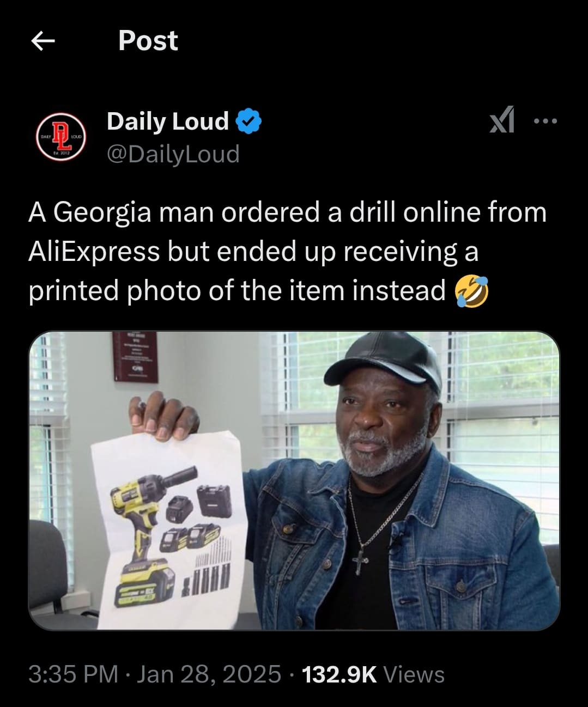Tap the wall plaque in the photo
Image resolution: width=588 pixels, height=707 pixels.
pyautogui.click(x=135, y=356)
